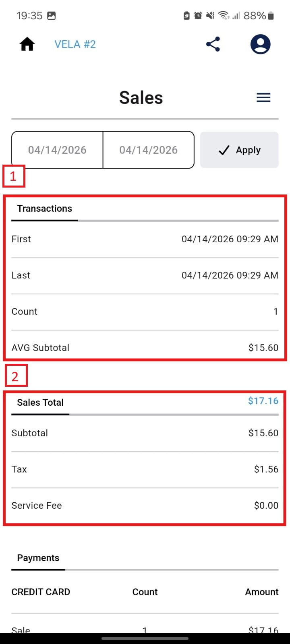Tap the Wi-Fi signal icon
This screenshot has width=290, height=644.
click(x=224, y=16)
